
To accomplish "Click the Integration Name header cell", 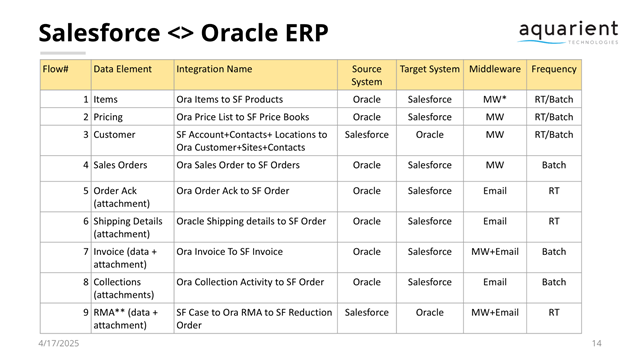I will click(256, 75).
